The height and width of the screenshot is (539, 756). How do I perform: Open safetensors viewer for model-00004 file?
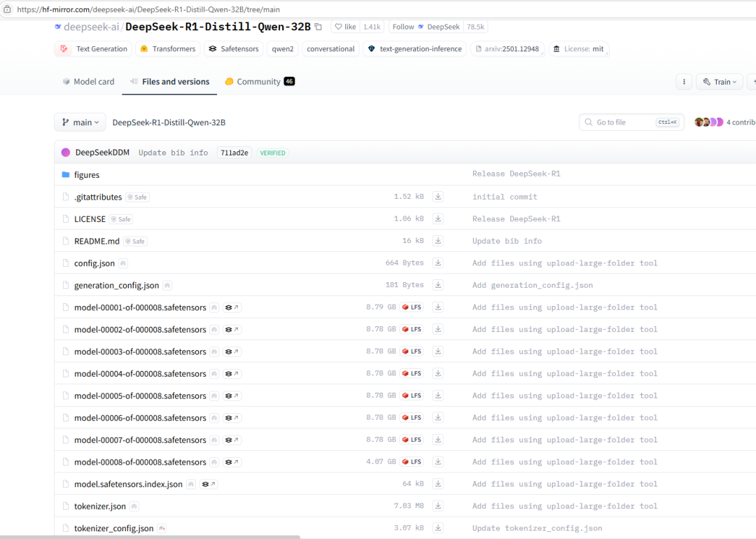[232, 374]
